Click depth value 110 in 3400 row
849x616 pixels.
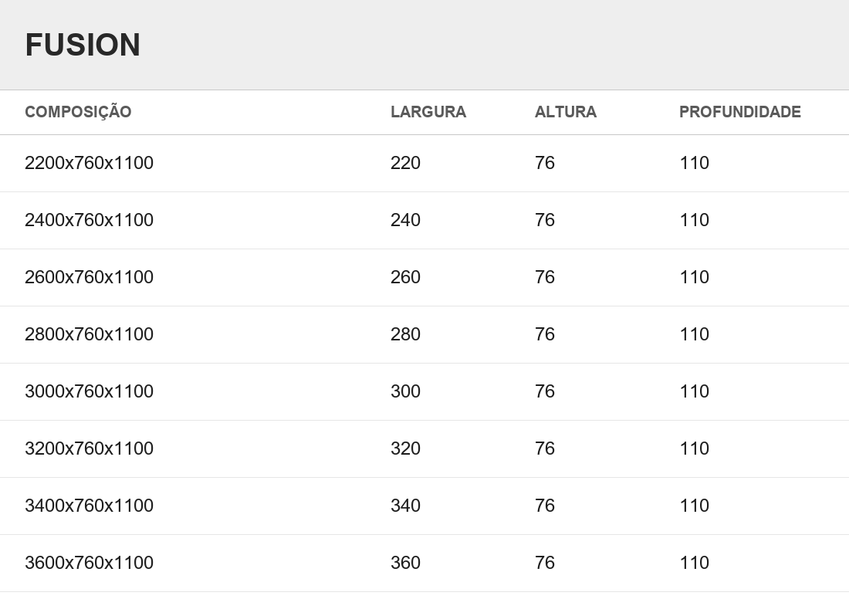point(694,506)
